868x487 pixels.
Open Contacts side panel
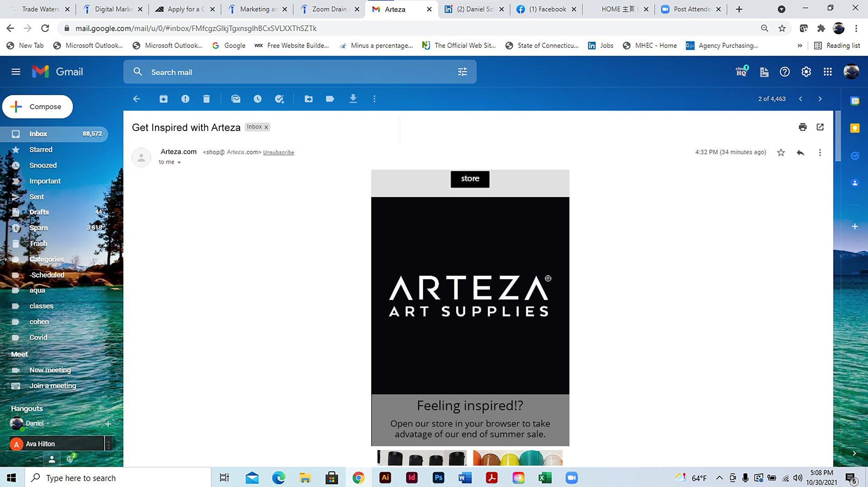point(855,183)
